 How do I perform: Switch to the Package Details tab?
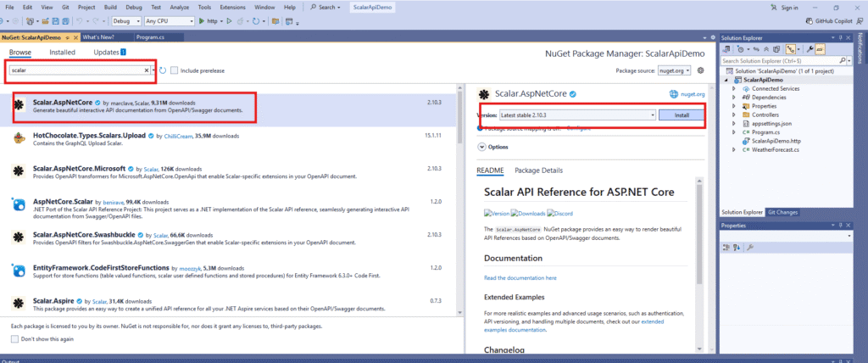538,170
